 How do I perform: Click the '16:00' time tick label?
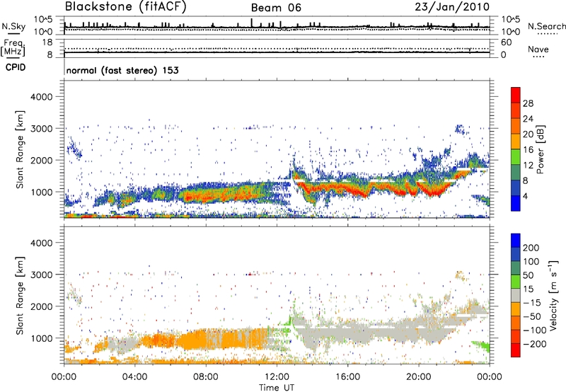pos(347,377)
